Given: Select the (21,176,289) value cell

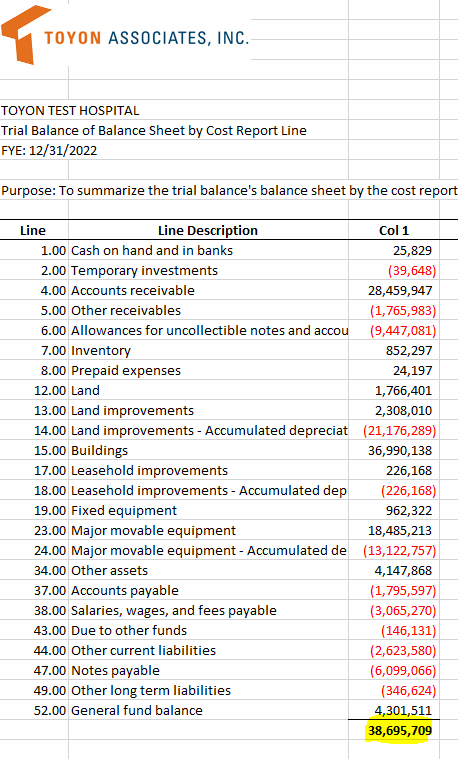Looking at the screenshot, I should pos(394,430).
